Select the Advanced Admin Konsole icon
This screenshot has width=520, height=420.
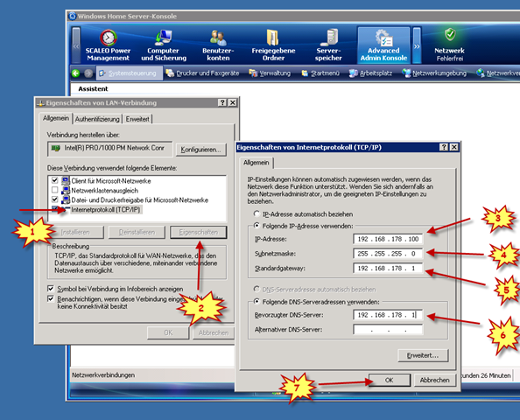(383, 38)
